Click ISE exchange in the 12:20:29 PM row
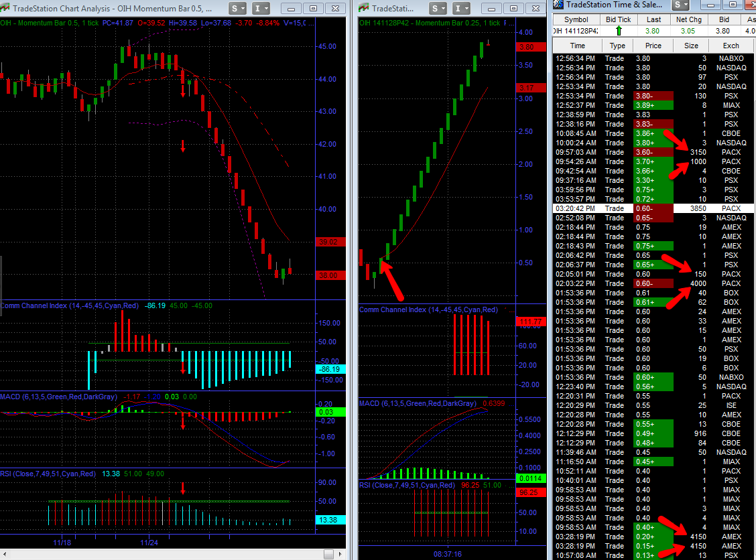The image size is (756, 560). [731, 405]
